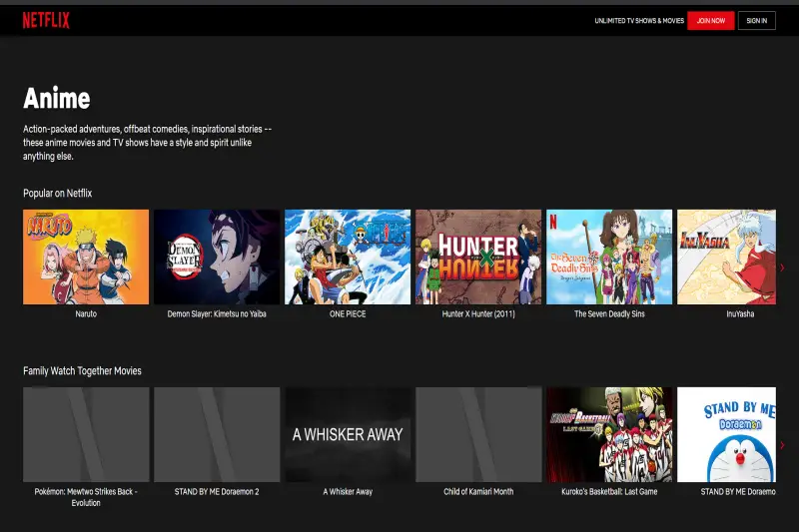This screenshot has height=532, width=799.
Task: Click the Naruto title link
Action: (86, 314)
